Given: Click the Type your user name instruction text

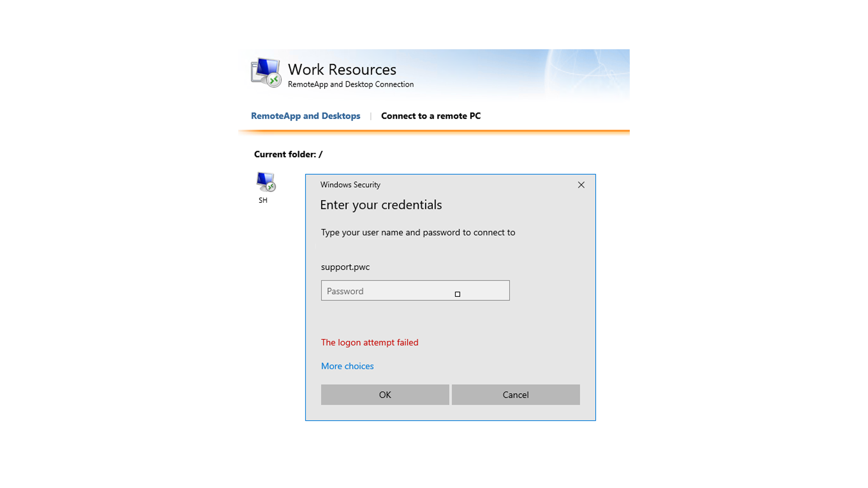Looking at the screenshot, I should point(418,232).
